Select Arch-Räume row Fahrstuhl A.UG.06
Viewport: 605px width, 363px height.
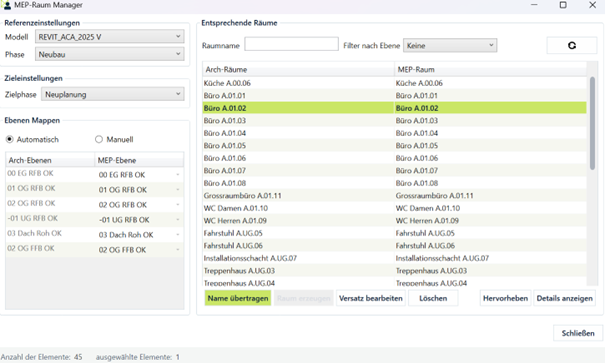click(x=298, y=245)
